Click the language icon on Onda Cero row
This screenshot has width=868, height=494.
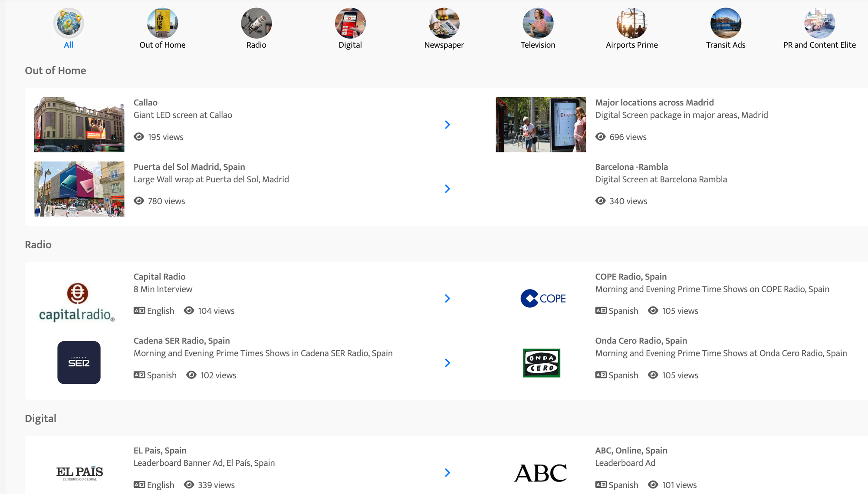point(601,375)
